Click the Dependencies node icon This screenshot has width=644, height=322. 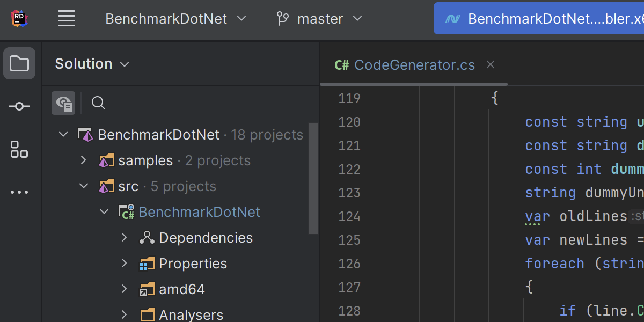pos(147,238)
